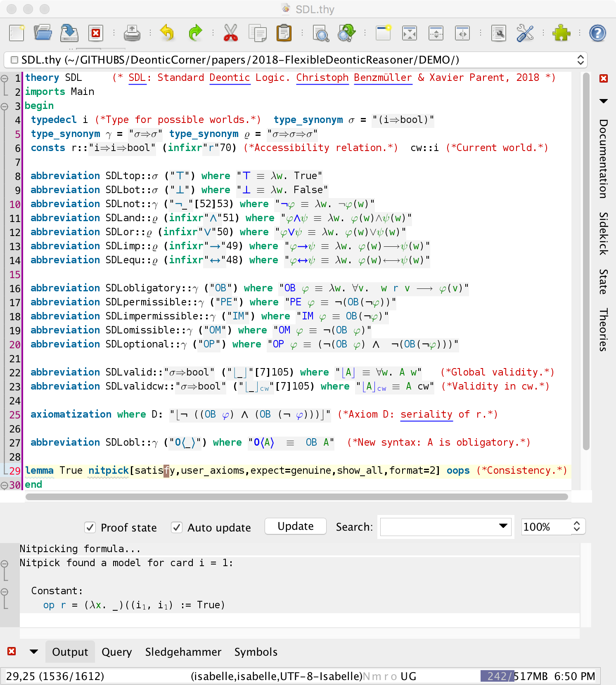
Task: Expand the Search history dropdown arrow
Action: (503, 526)
